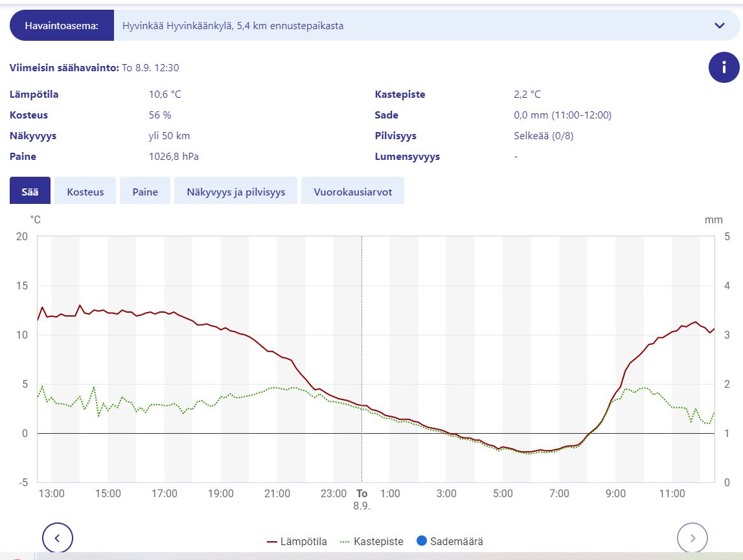The width and height of the screenshot is (743, 560).
Task: Click the 21:00 time axis label
Action: [x=277, y=493]
